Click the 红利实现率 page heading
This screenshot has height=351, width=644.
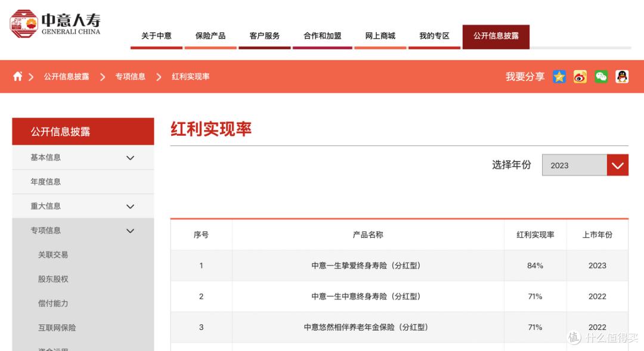click(211, 129)
